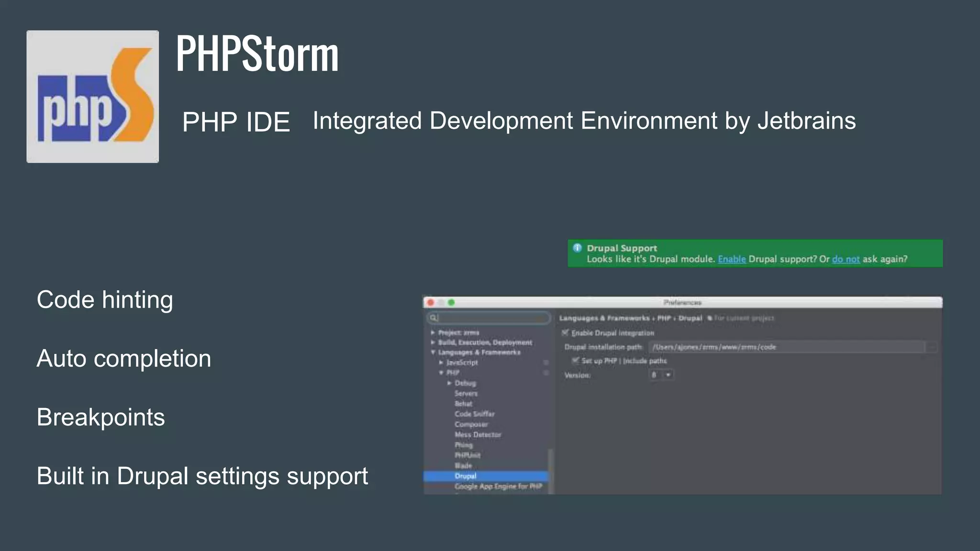This screenshot has width=980, height=551.
Task: Click the project-level icon beside JavaScript row
Action: click(x=546, y=363)
